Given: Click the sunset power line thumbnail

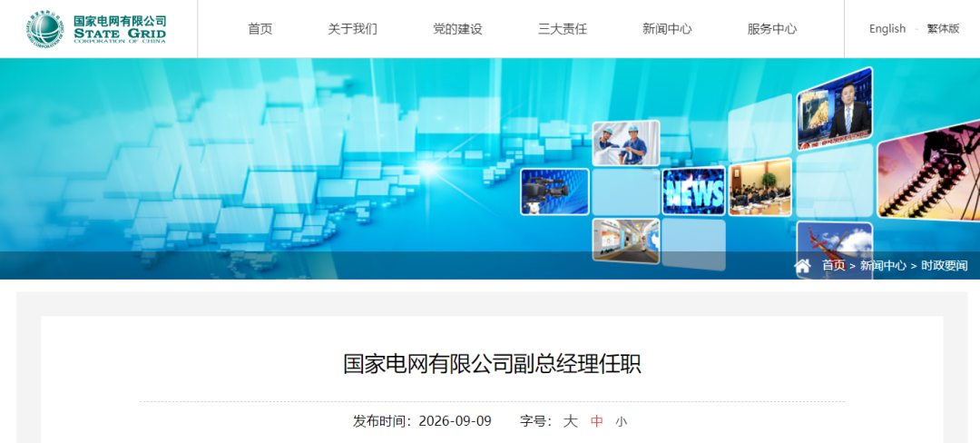Looking at the screenshot, I should pos(929,172).
